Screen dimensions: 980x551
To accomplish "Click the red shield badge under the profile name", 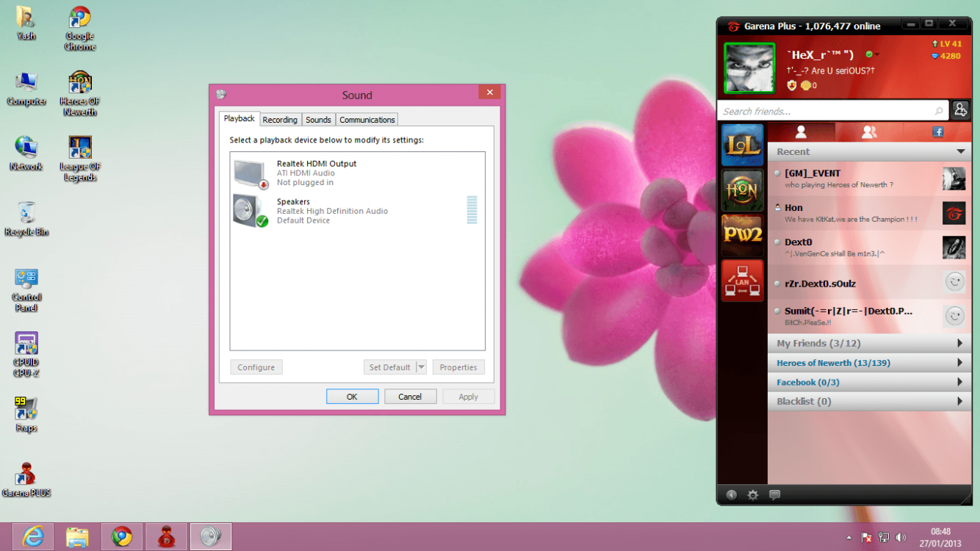I will coord(792,85).
